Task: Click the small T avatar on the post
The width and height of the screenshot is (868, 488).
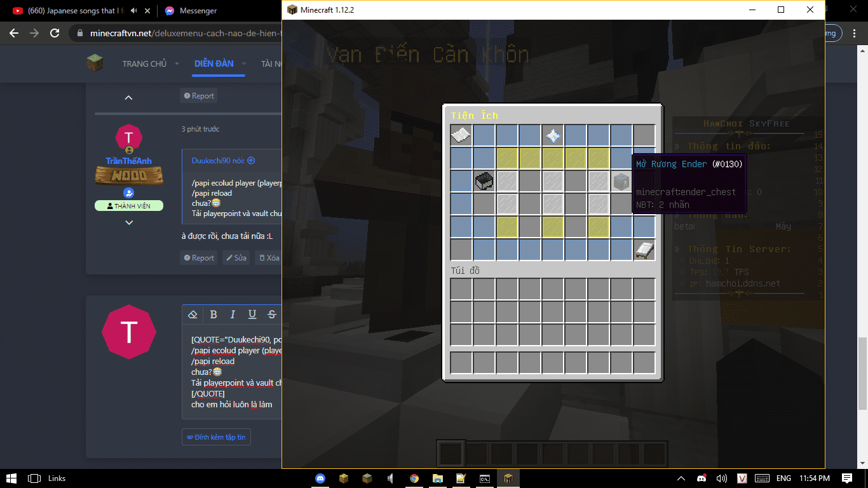Action: (x=129, y=137)
